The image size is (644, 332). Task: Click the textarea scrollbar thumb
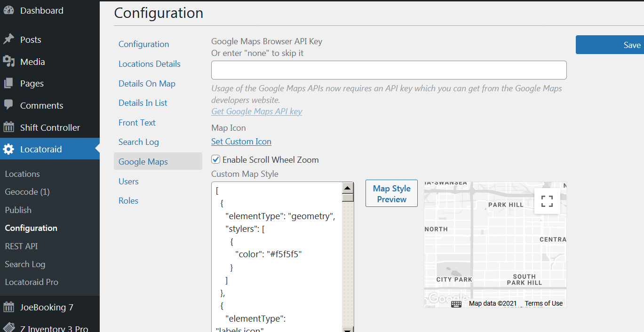click(x=348, y=198)
